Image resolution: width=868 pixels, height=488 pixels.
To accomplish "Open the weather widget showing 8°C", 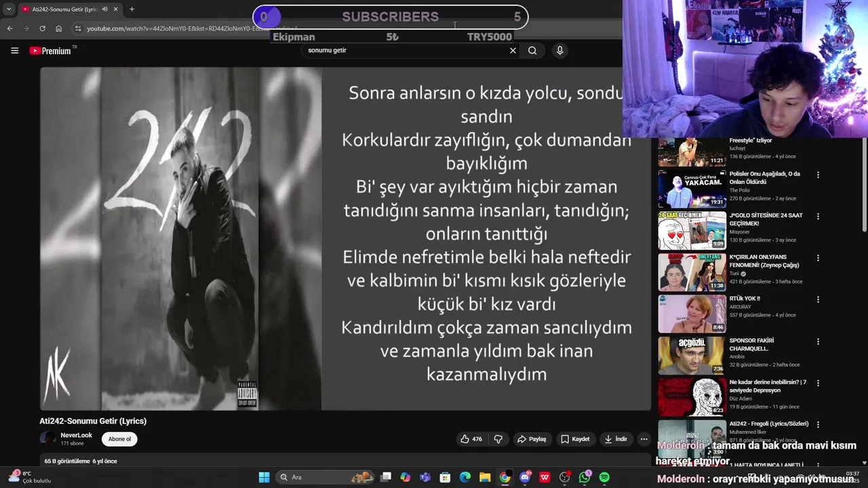I will (x=28, y=476).
